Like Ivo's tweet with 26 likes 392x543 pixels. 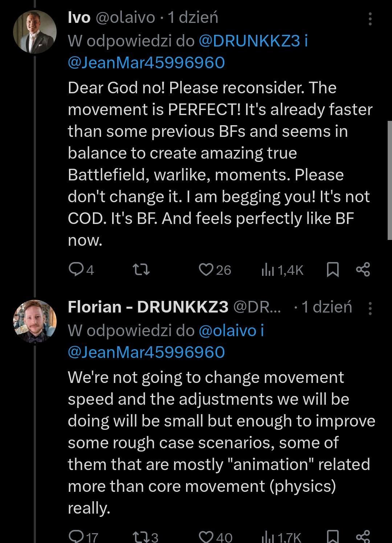(207, 270)
